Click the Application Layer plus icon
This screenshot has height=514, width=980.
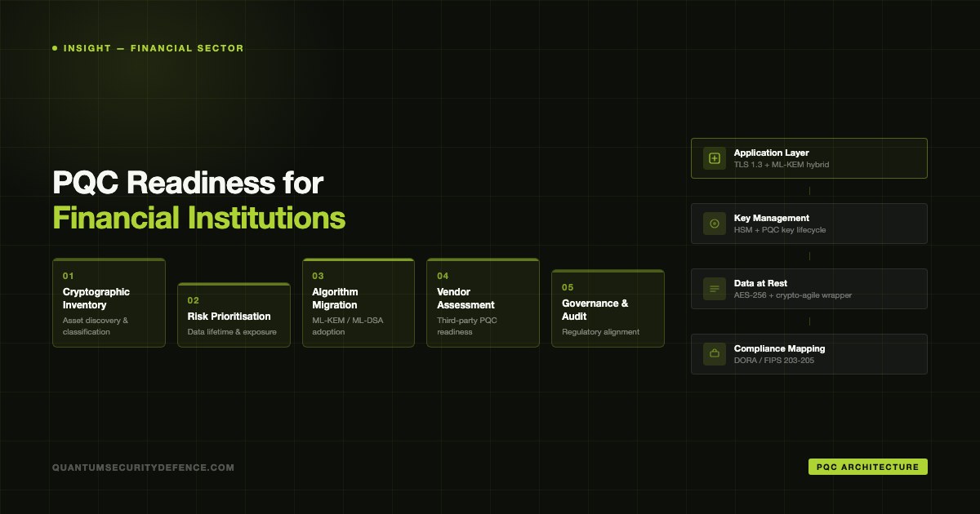pos(715,158)
